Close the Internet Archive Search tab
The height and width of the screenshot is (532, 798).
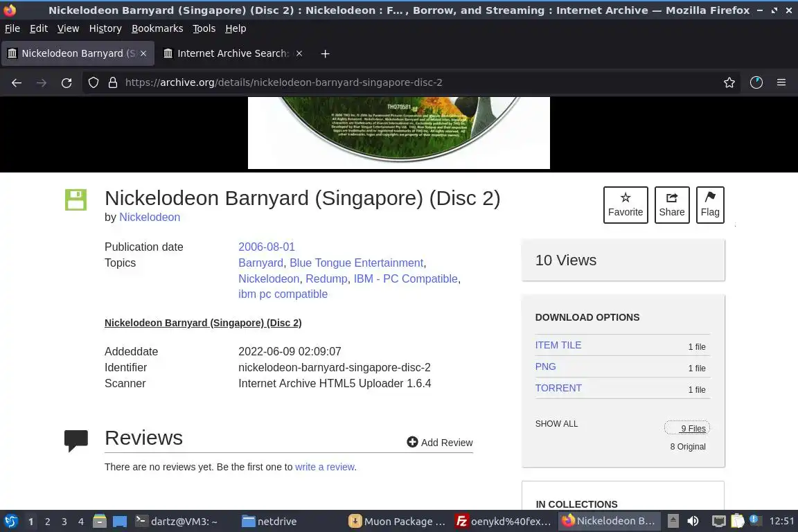click(x=299, y=53)
